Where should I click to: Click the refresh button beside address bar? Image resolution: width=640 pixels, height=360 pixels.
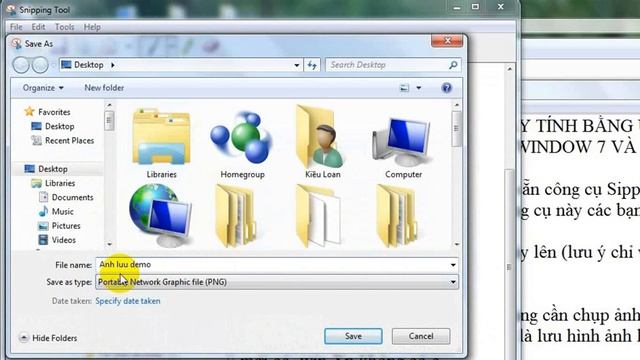[312, 65]
